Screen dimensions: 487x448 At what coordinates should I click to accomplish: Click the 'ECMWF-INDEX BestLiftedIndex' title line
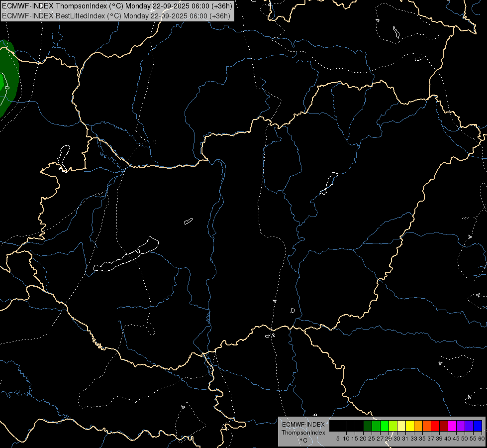click(x=116, y=16)
